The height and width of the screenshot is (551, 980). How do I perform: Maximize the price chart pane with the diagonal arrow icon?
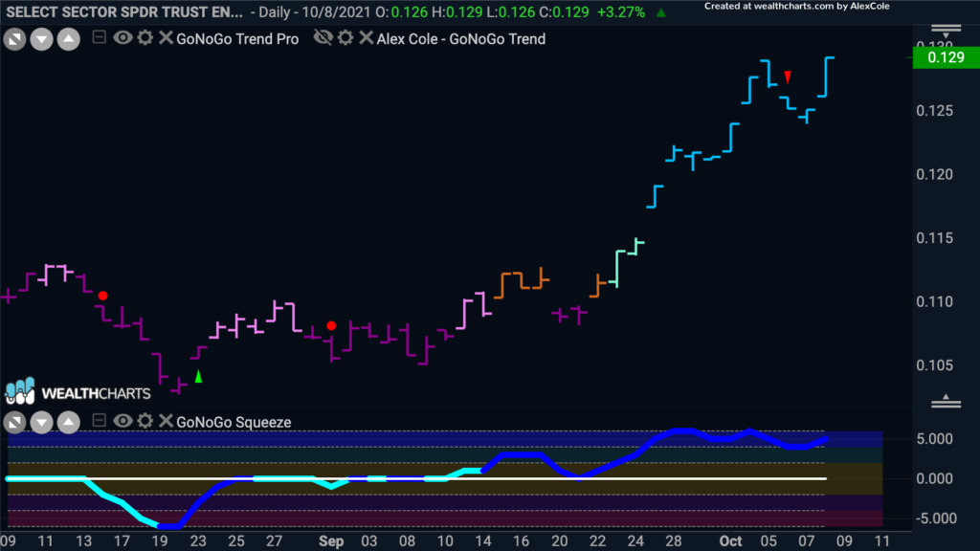tap(15, 39)
